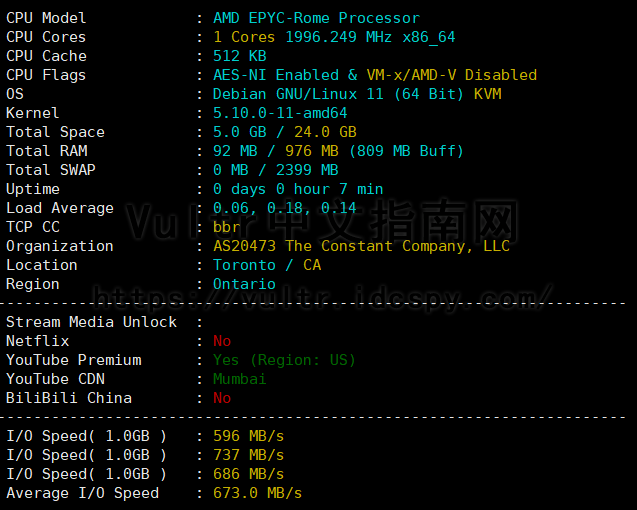The width and height of the screenshot is (637, 510).
Task: Click the red Netflix No result
Action: (x=222, y=341)
